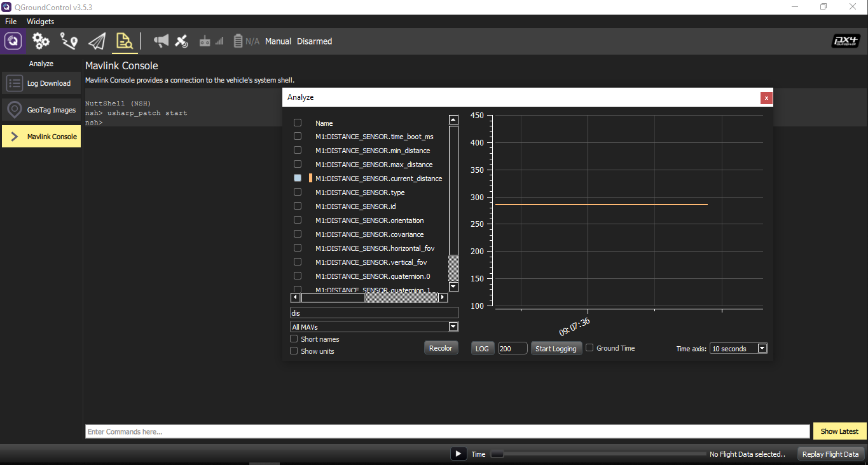Click the vertical scrollbar thumb in variable list
Viewport: 868px width, 465px height.
(x=453, y=191)
